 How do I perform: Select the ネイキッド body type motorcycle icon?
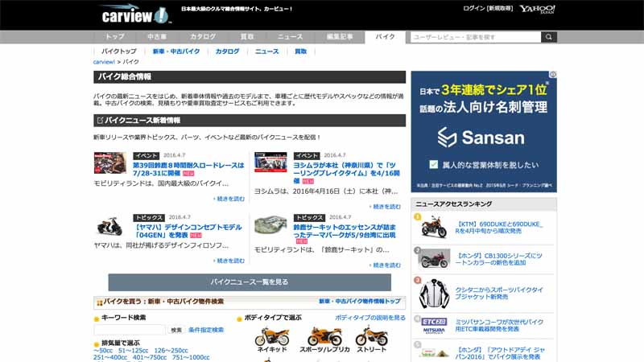pos(272,335)
